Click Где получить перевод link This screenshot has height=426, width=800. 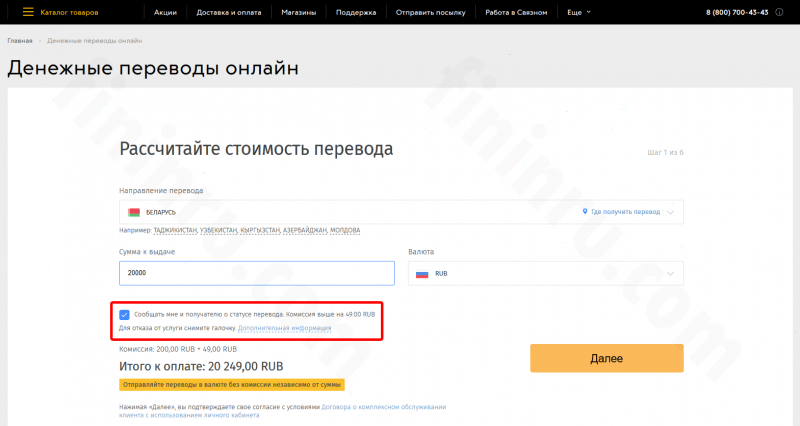pos(626,212)
